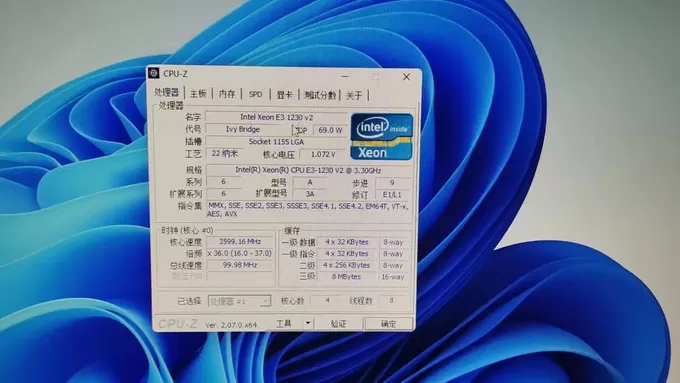680x383 pixels.
Task: Click the multiplier value x 36.0 (16.0 - 37.0)
Action: pos(240,253)
